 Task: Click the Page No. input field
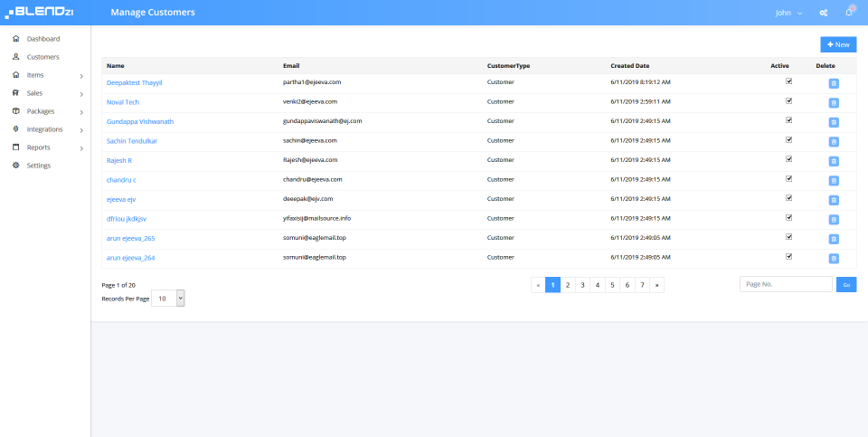786,284
